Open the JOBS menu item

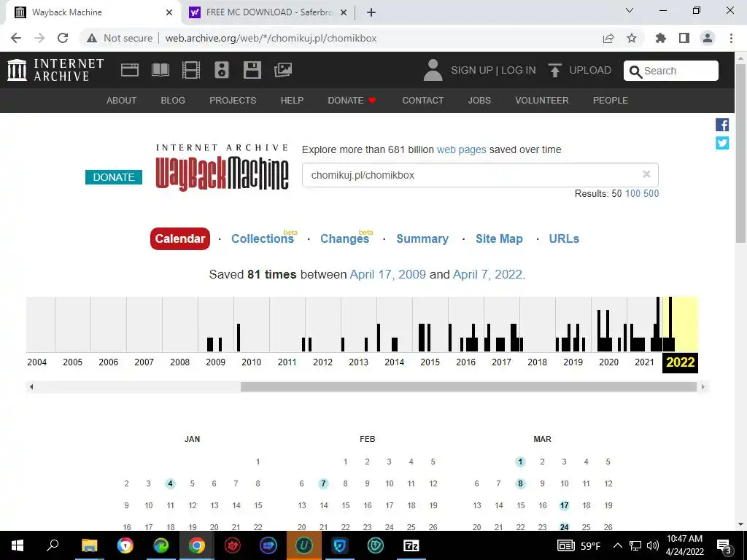pos(479,101)
